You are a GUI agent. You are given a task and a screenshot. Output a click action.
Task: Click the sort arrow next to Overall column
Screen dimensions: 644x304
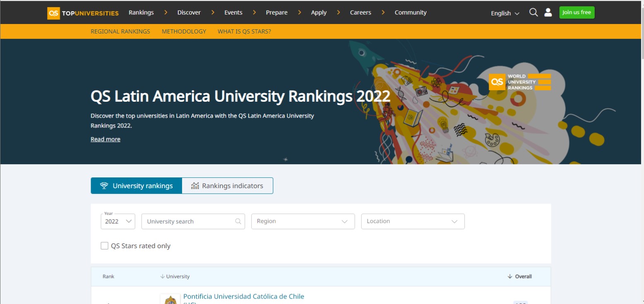tap(510, 276)
